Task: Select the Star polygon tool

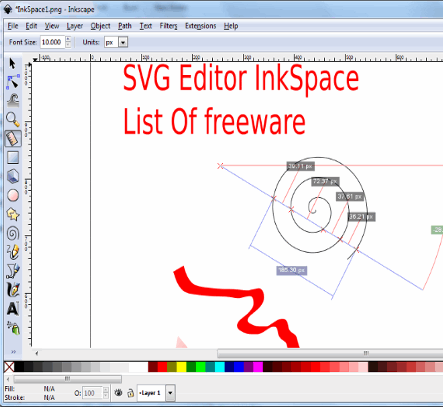Action: coord(13,214)
